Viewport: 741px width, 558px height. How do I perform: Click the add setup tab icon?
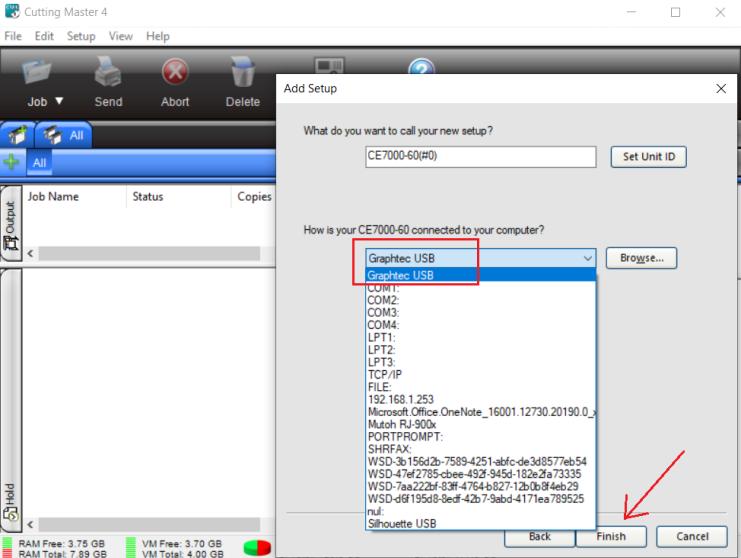(x=17, y=135)
